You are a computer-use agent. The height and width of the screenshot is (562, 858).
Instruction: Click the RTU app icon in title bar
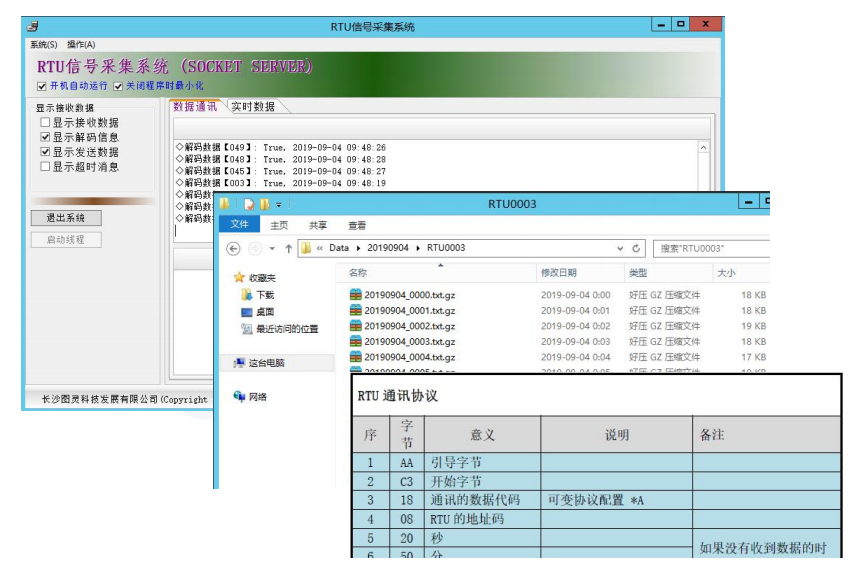32,26
